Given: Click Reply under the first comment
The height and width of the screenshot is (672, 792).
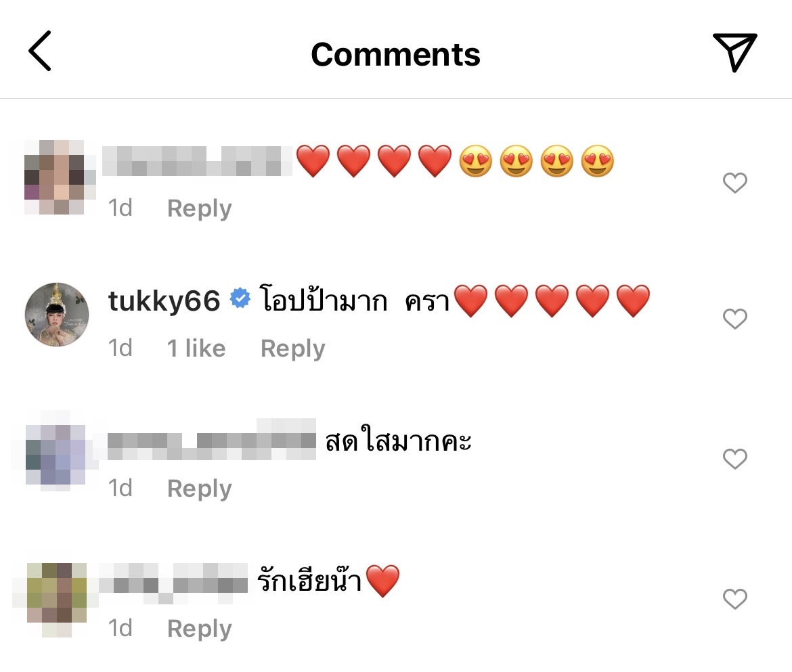Looking at the screenshot, I should pos(198,208).
